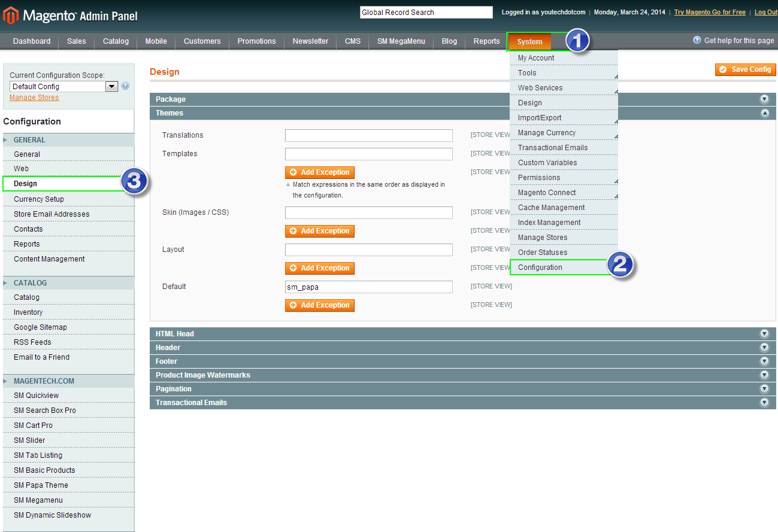This screenshot has height=532, width=778.
Task: Add Exception under Layout field
Action: (320, 268)
